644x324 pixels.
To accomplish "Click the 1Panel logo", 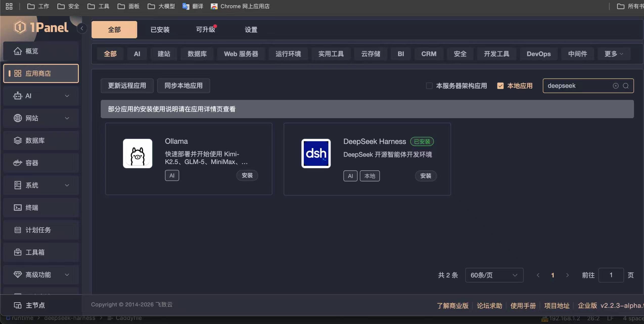I will tap(41, 27).
